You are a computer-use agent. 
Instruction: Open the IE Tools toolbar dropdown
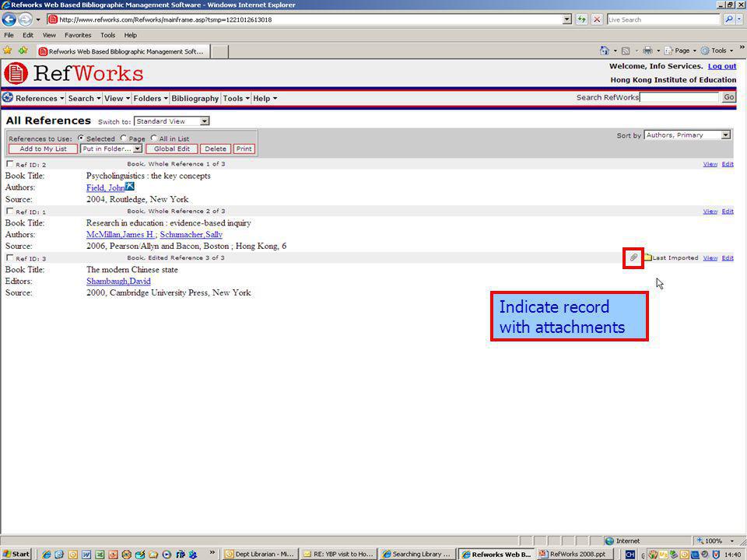[x=717, y=51]
